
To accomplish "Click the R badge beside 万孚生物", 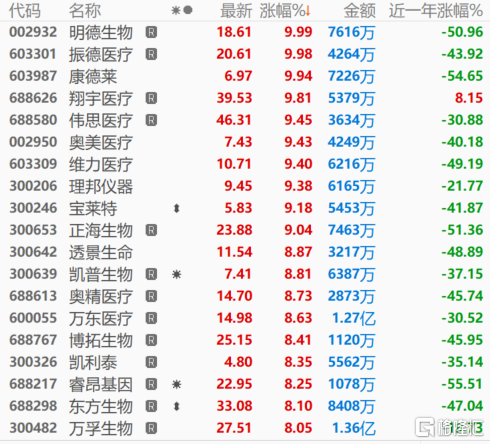I will click(151, 428).
